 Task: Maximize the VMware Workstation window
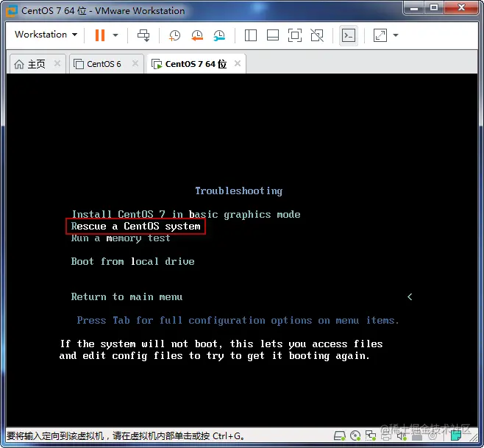click(434, 7)
